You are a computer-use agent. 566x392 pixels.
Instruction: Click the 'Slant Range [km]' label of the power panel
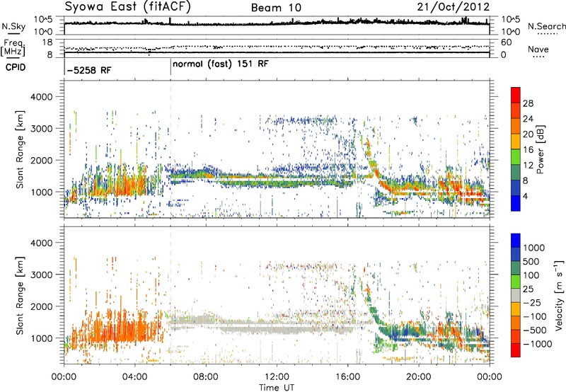point(20,149)
